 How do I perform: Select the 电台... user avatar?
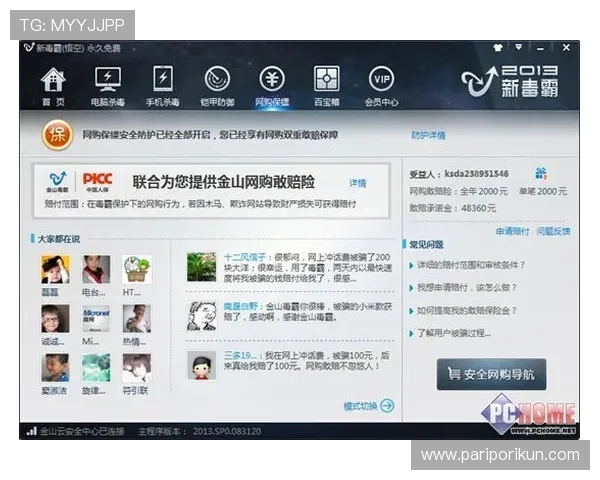click(96, 269)
